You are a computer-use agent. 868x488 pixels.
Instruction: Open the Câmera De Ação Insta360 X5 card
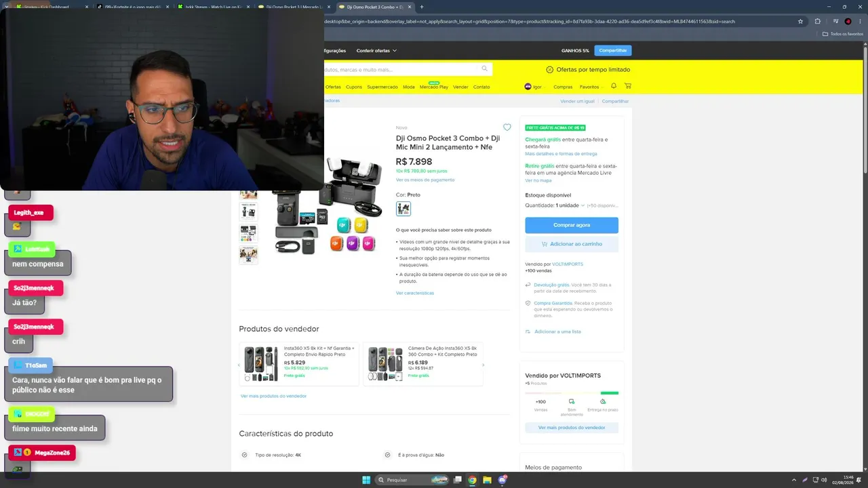click(423, 364)
